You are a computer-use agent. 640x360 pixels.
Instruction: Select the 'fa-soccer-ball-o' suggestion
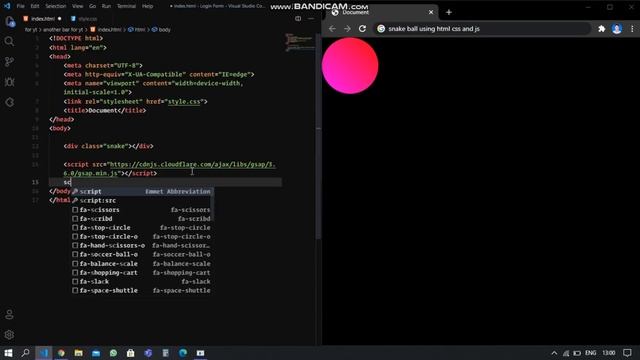point(142,255)
